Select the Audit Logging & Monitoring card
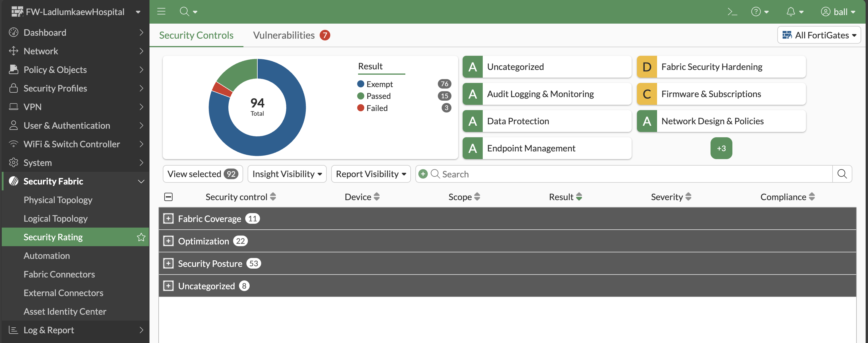The width and height of the screenshot is (868, 343). (x=547, y=94)
